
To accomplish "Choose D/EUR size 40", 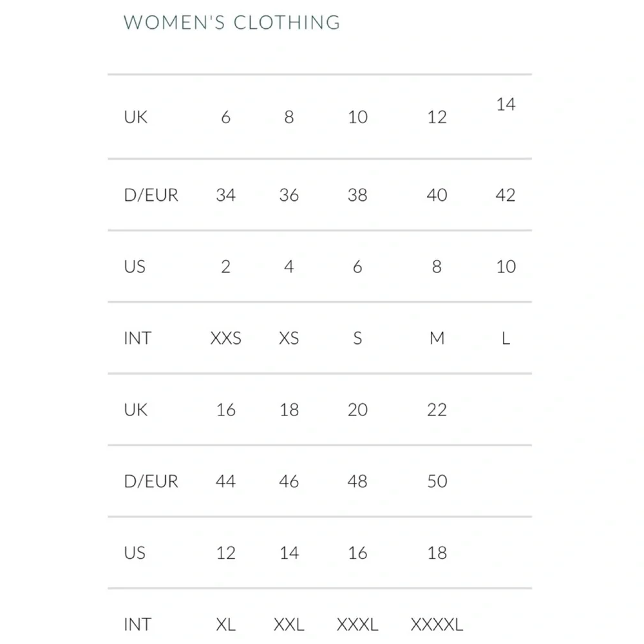I will coord(437,195).
